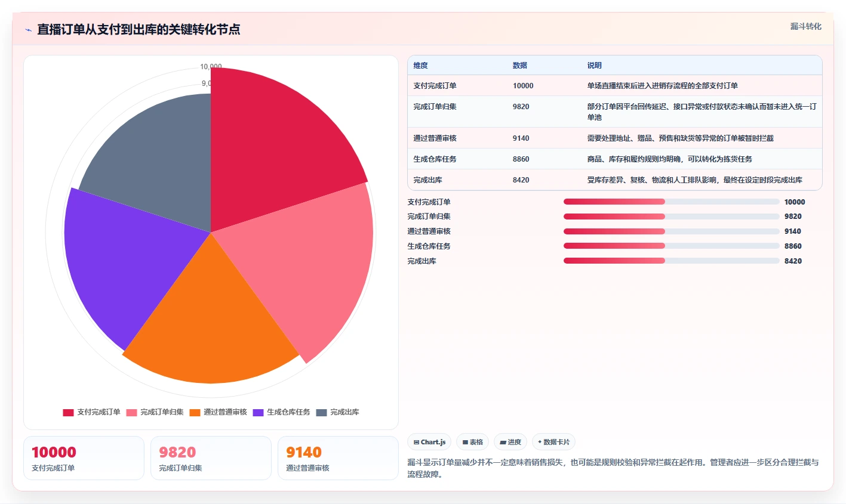Click table value 10000

pos(523,86)
